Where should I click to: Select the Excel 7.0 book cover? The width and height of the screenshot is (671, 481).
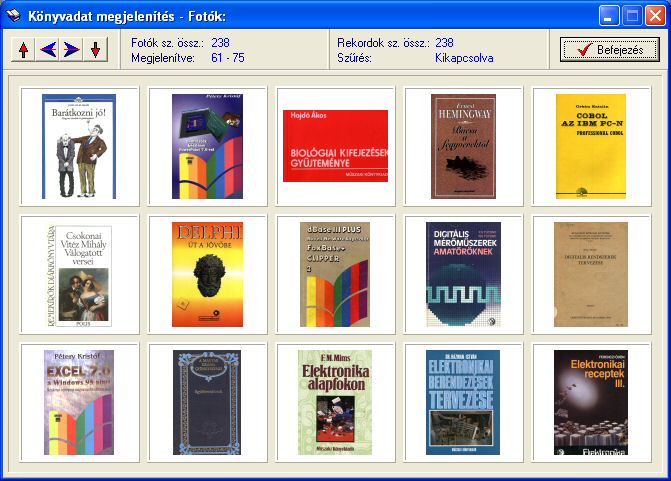79,402
